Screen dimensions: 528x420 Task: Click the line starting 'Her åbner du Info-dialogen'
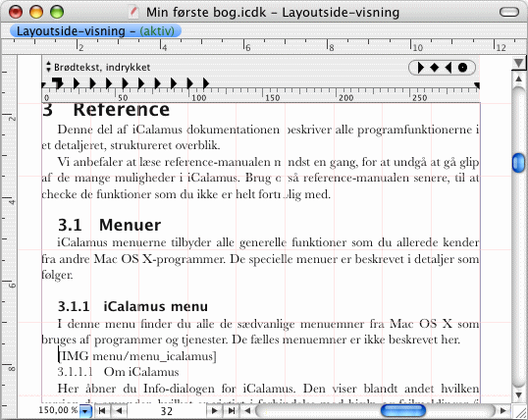[268, 389]
